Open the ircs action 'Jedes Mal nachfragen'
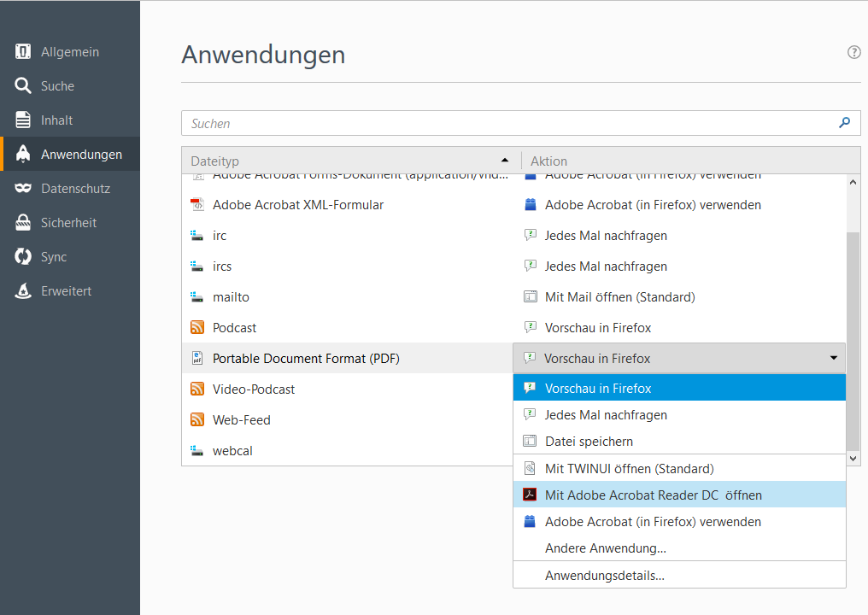Screen dimensions: 868x615 coord(606,266)
